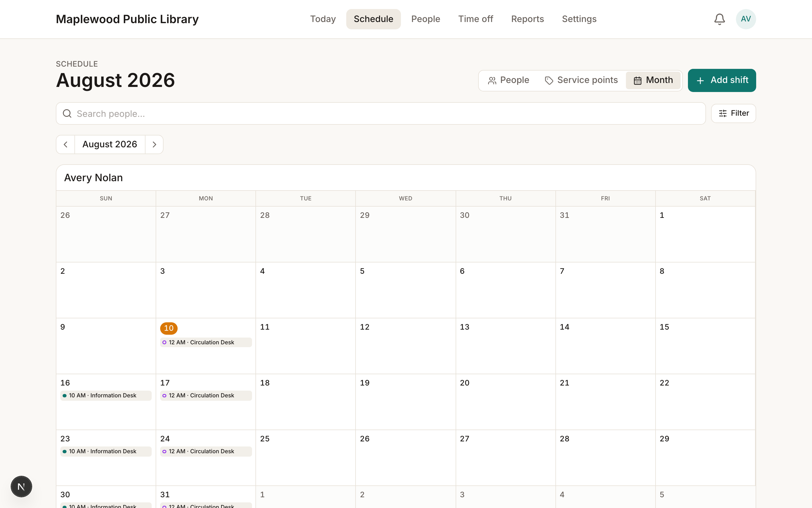The height and width of the screenshot is (508, 812).
Task: Open Aug 24 Circulation Desk shift
Action: tap(206, 451)
